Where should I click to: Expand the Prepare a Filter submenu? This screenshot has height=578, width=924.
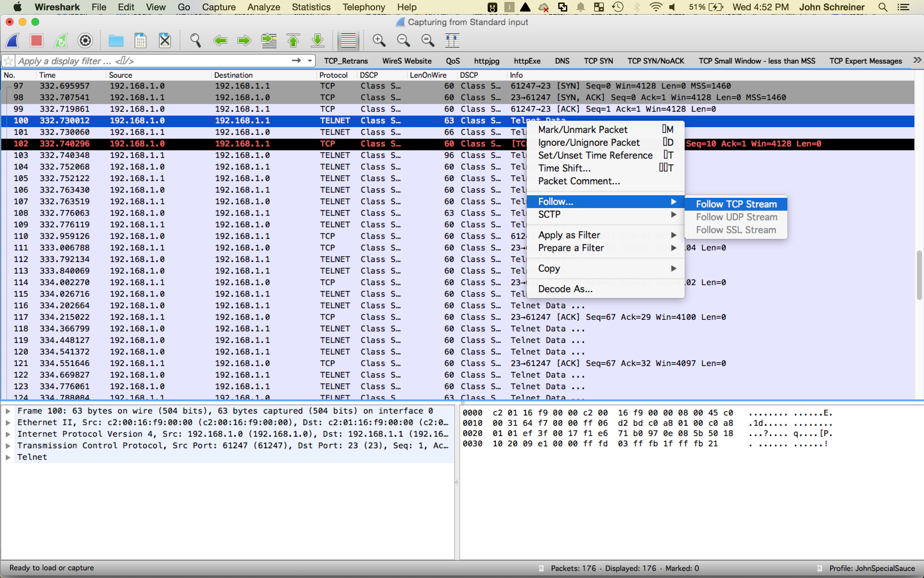click(x=605, y=248)
